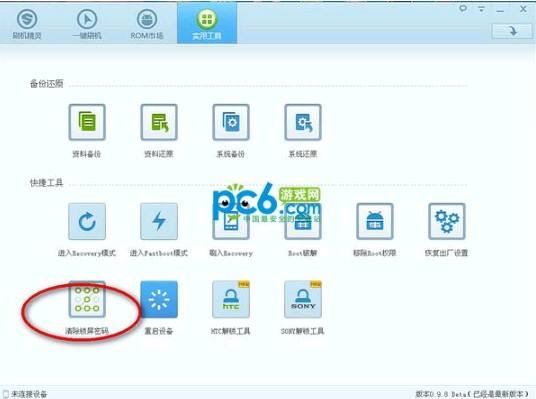Open the Root破解 tool

point(303,221)
